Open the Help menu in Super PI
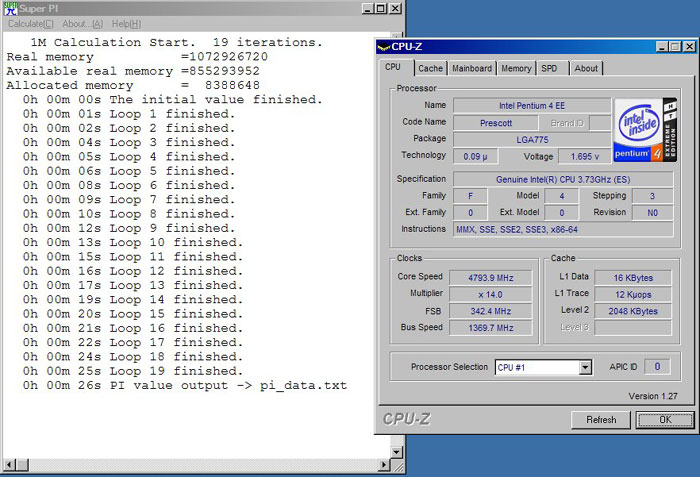This screenshot has width=700, height=477. point(126,24)
